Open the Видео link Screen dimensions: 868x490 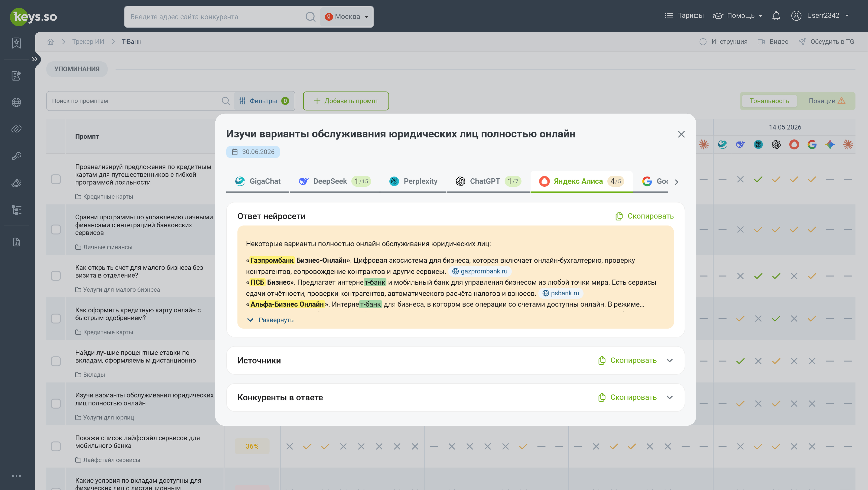coord(773,42)
